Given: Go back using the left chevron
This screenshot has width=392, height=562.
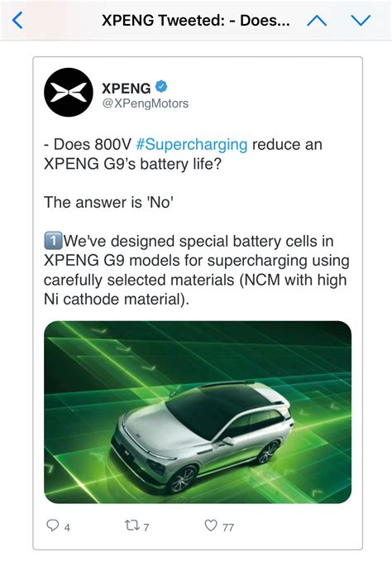Looking at the screenshot, I should click(17, 20).
